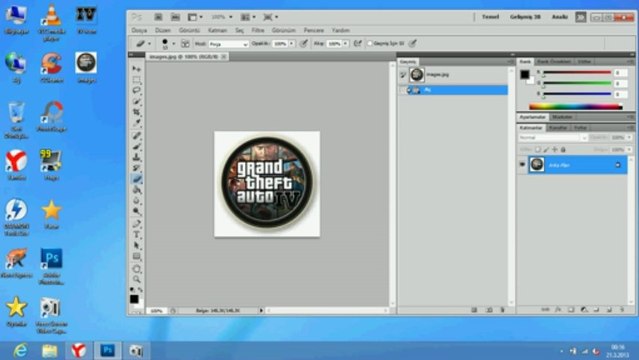
Task: Add layer mask icon in Katmanlar panel
Action: (571, 310)
